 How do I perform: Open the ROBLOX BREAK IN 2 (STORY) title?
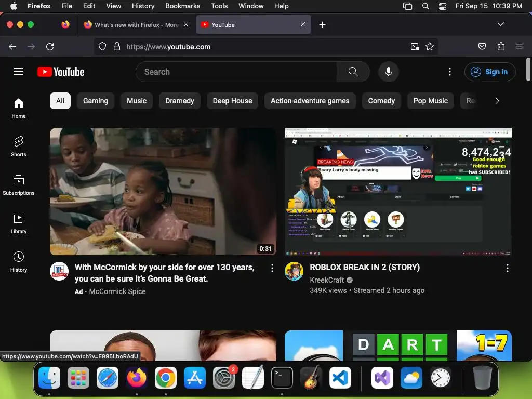point(365,268)
